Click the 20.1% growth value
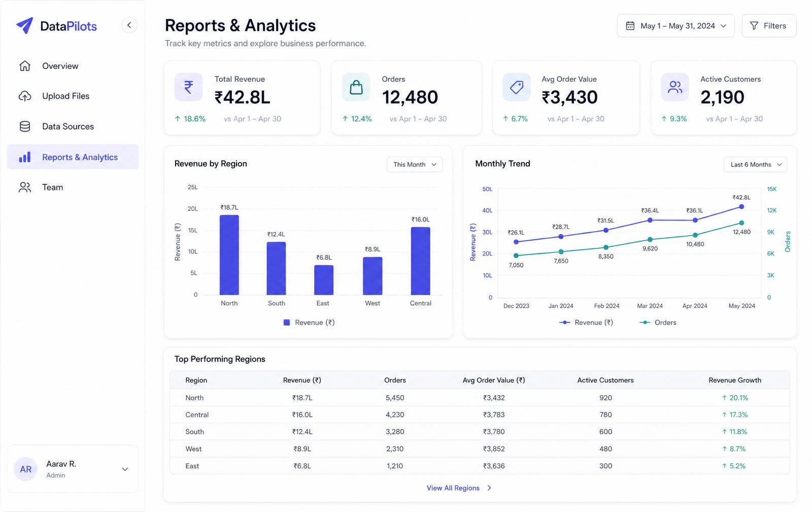Screen dimensions: 812x512 [735, 398]
